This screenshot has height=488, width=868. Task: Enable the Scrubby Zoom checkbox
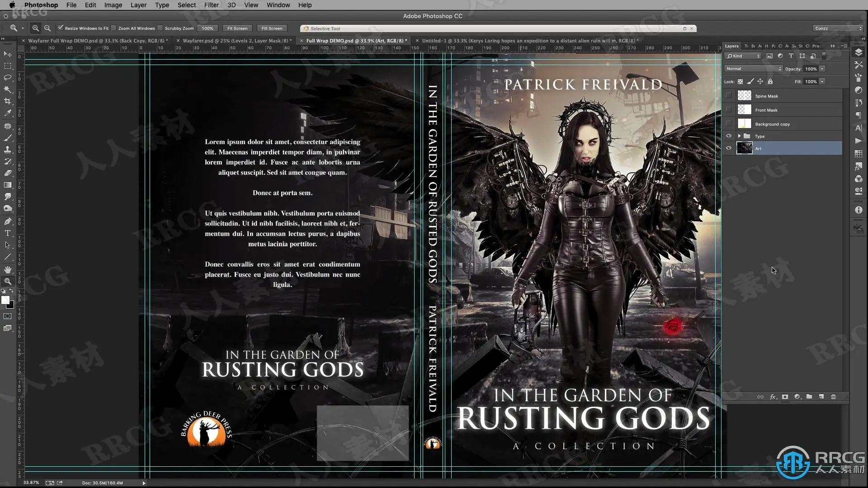click(x=160, y=28)
